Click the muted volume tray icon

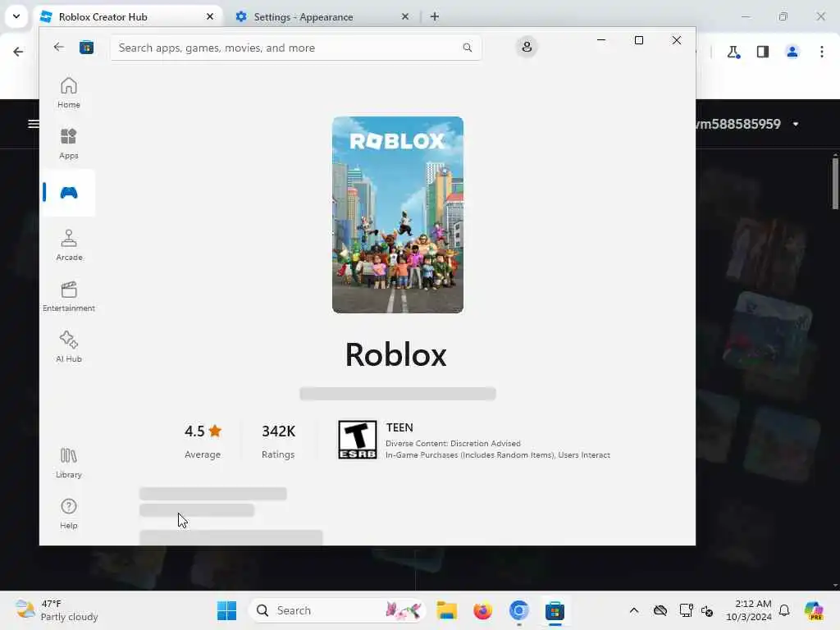(x=707, y=610)
